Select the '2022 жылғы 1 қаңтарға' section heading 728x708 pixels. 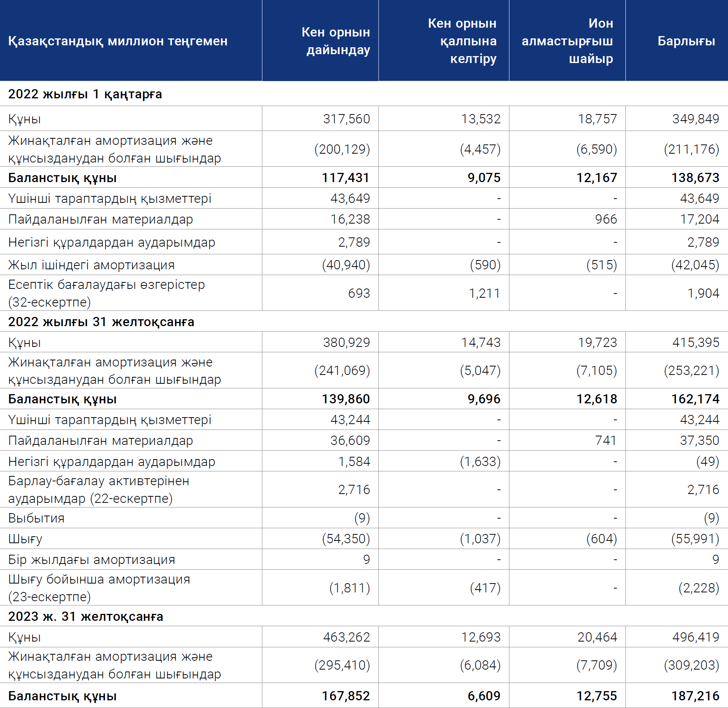click(85, 94)
